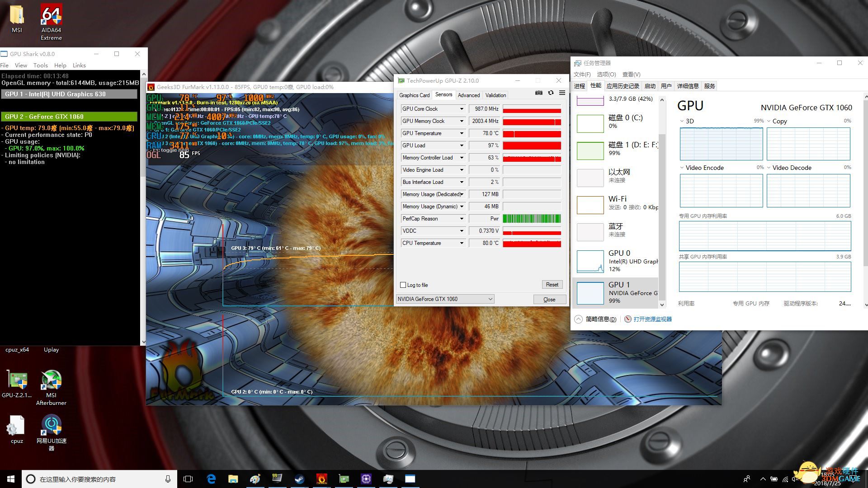Open the GPU-Z hamburger menu icon
The width and height of the screenshot is (868, 488).
[562, 93]
